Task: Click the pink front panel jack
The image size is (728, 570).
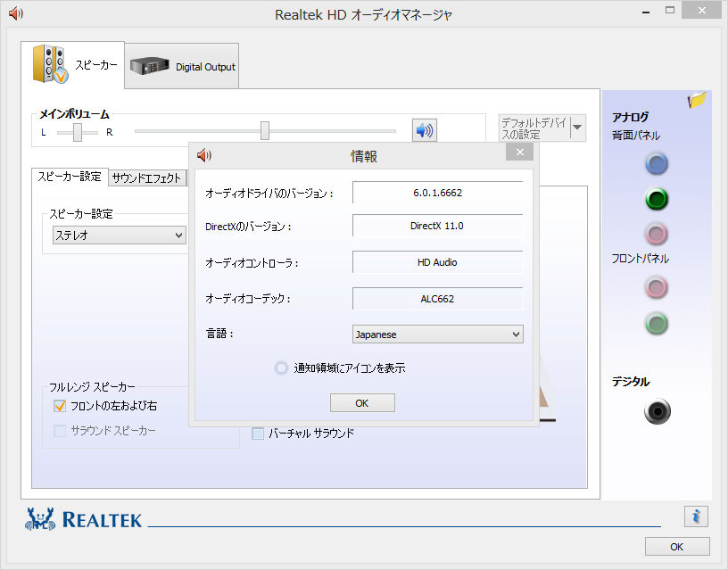Action: (x=657, y=287)
